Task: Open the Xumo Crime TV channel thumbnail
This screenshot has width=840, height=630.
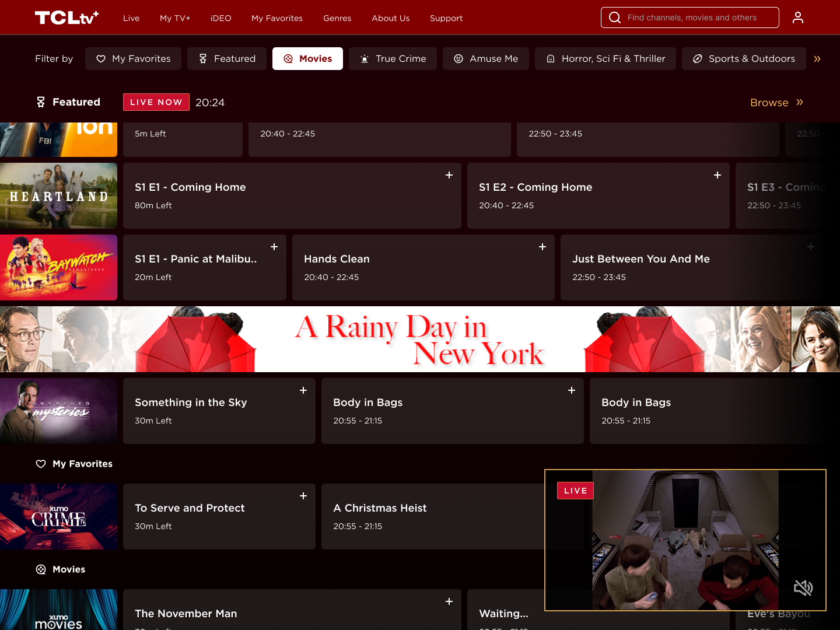Action: click(58, 516)
